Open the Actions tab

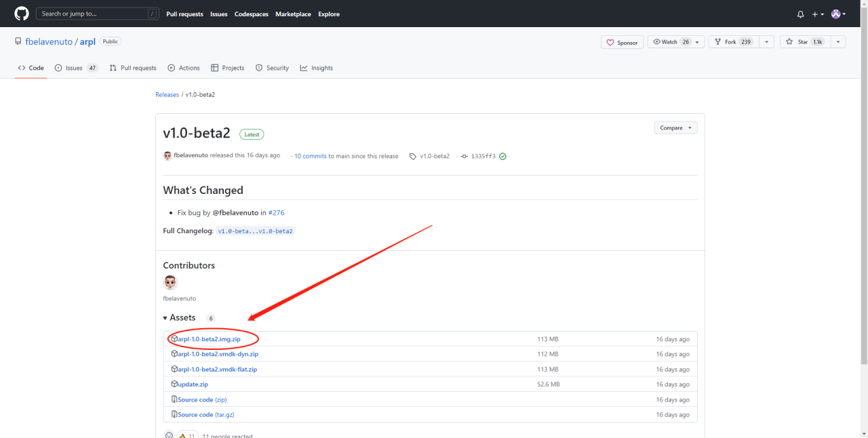184,68
